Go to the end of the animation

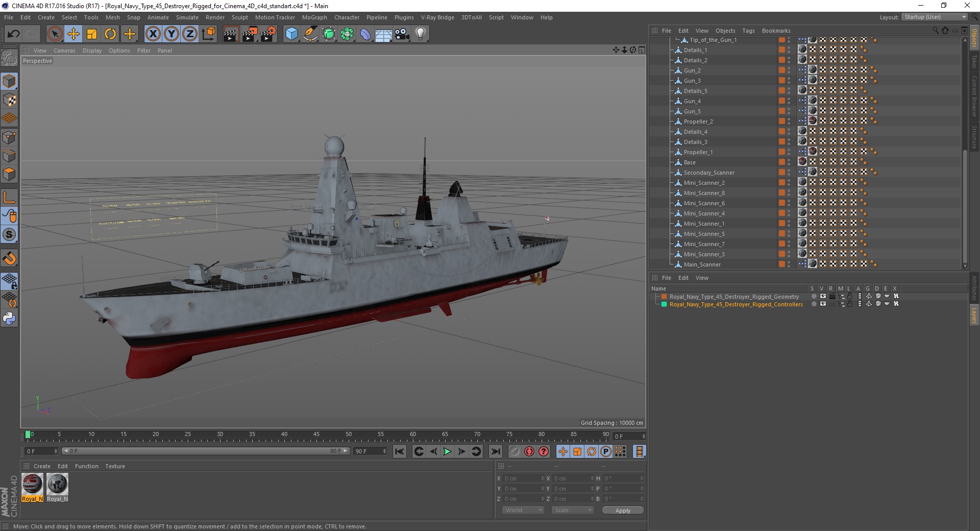[495, 451]
